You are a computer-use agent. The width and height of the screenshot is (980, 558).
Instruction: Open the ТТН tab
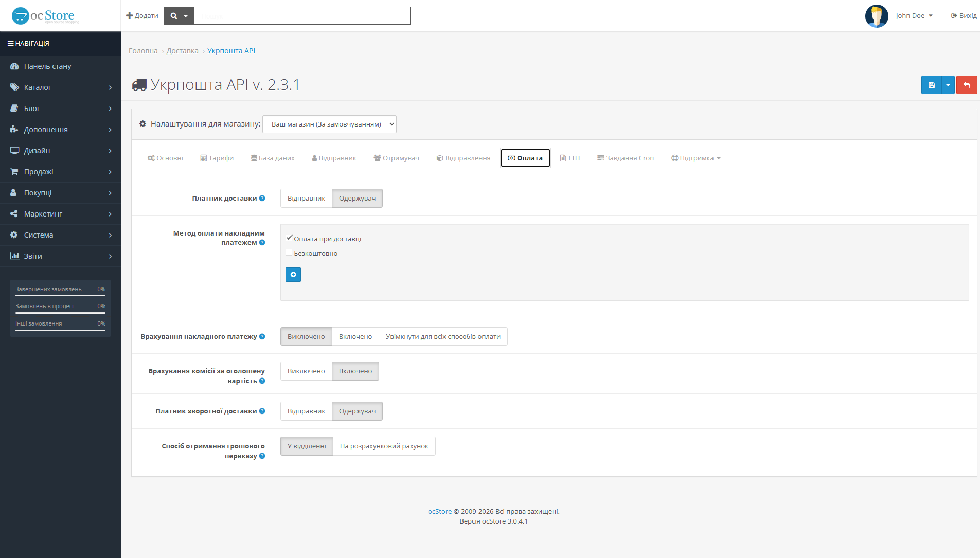click(570, 158)
